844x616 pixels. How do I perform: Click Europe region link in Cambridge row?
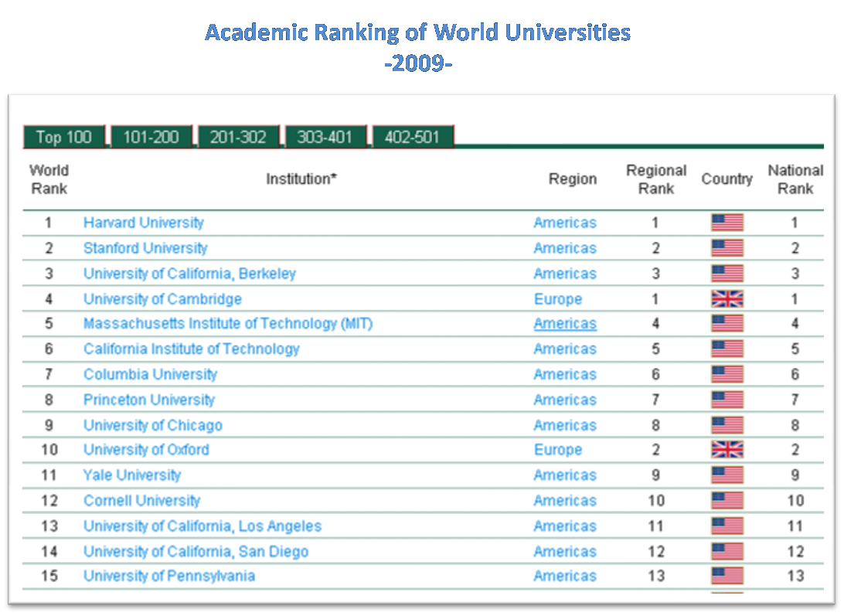click(x=558, y=299)
